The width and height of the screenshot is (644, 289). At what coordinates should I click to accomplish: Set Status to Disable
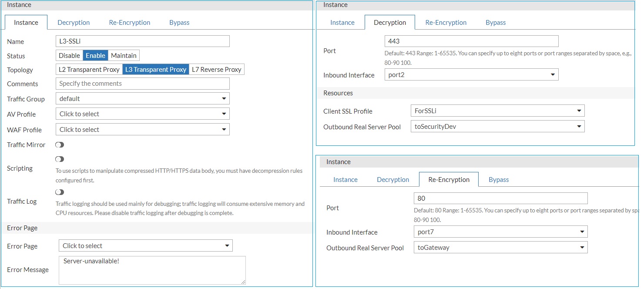click(x=70, y=56)
